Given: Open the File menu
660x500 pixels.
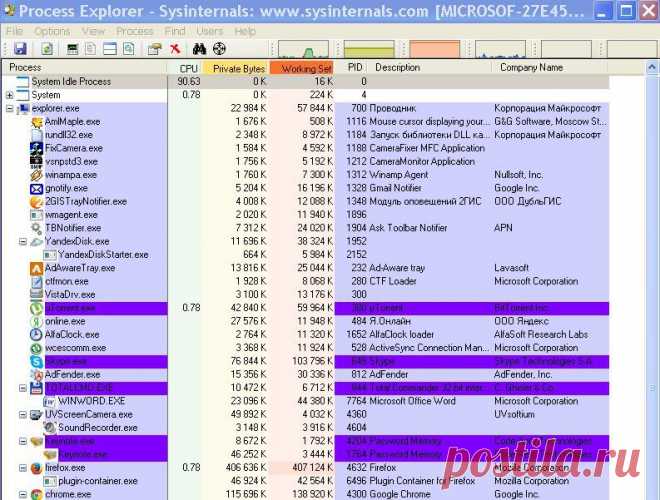Looking at the screenshot, I should coord(14,31).
